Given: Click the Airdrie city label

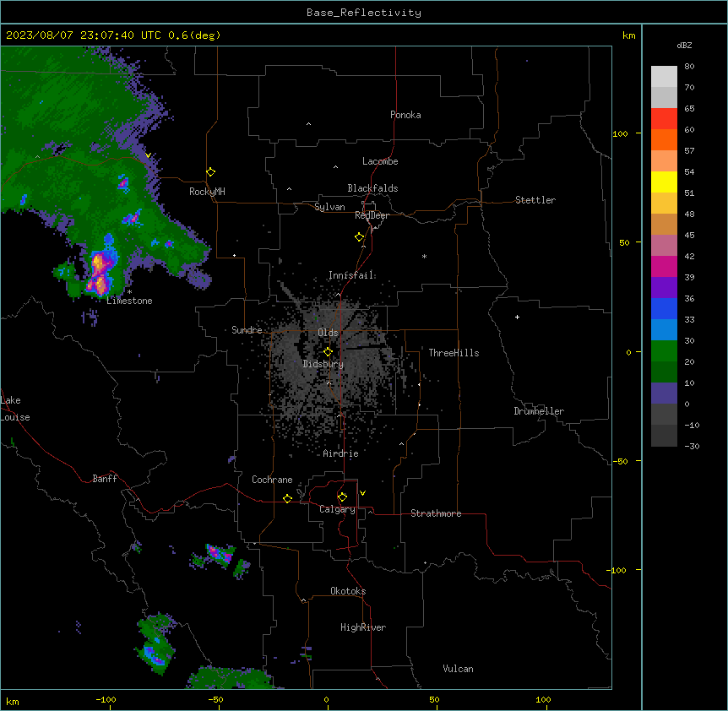Looking at the screenshot, I should [x=340, y=453].
